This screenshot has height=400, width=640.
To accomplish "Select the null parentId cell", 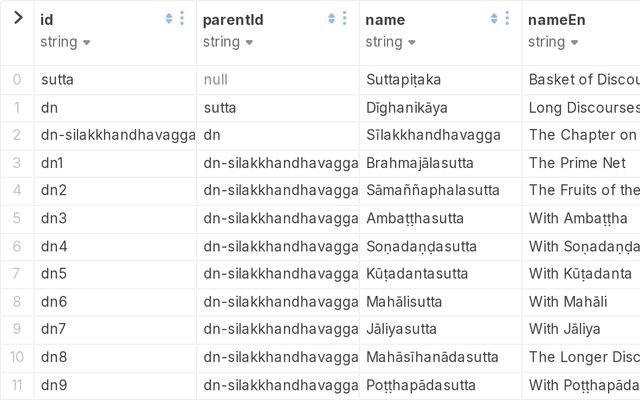I will (x=216, y=79).
